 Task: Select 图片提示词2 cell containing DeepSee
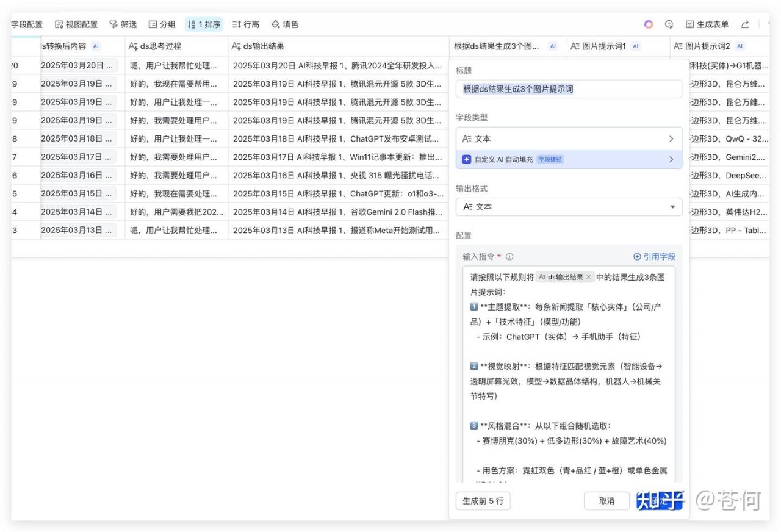[729, 175]
